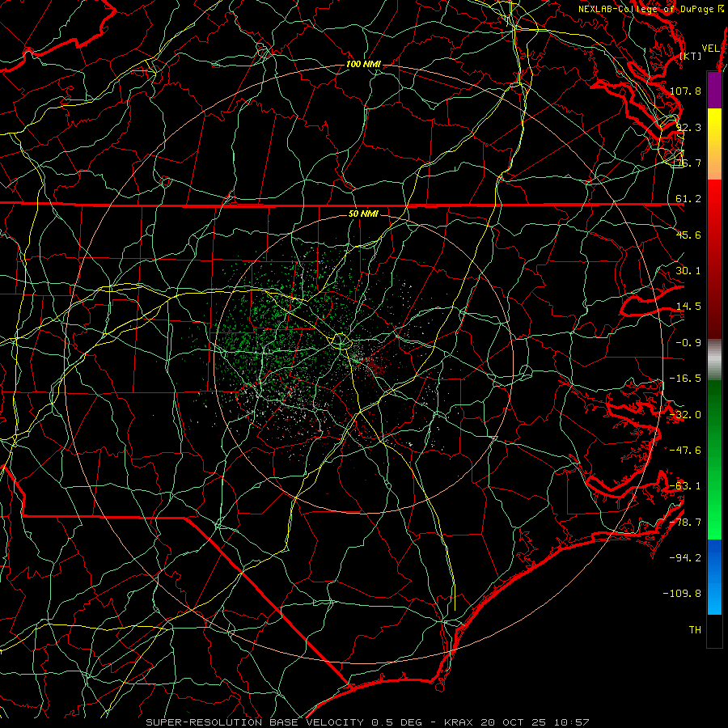Pick the gray near-zero segment of the scale

click(714, 360)
